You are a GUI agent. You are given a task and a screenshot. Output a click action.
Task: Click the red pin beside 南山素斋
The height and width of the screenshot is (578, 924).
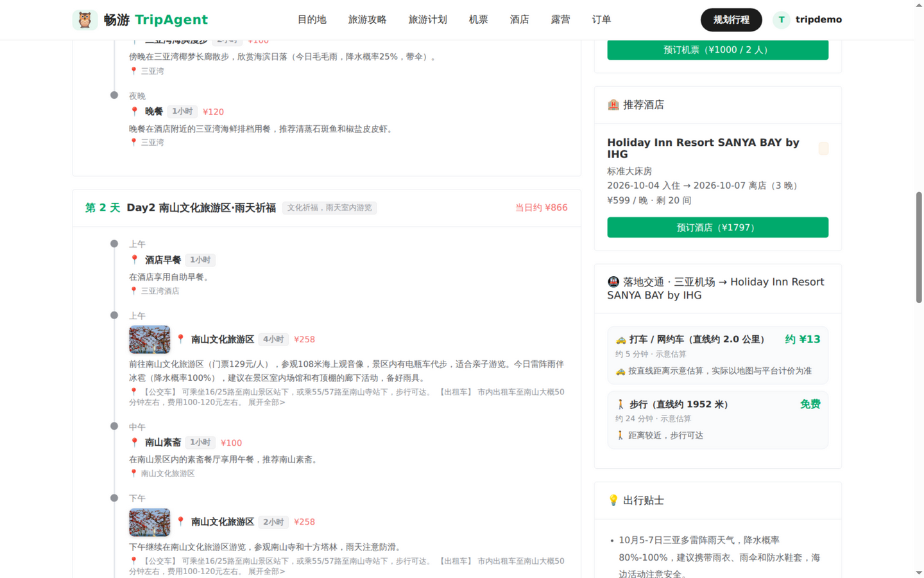pos(134,442)
